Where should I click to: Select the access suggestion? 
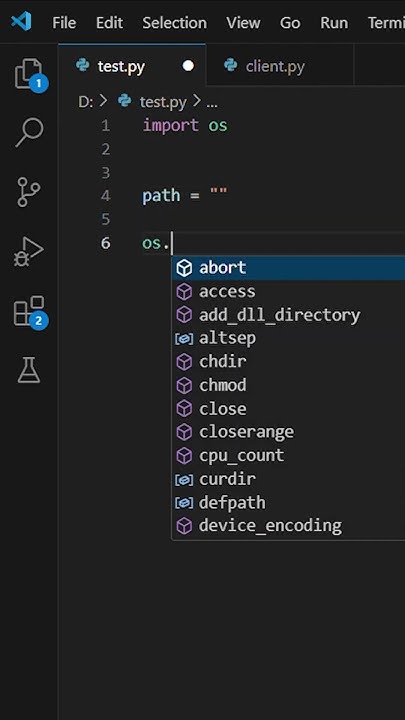click(x=288, y=292)
